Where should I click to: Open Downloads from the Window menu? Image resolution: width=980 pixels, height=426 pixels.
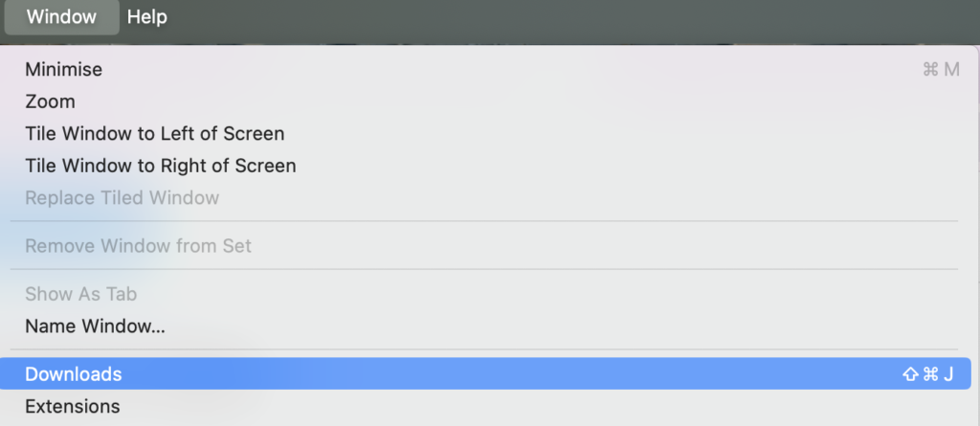tap(73, 374)
